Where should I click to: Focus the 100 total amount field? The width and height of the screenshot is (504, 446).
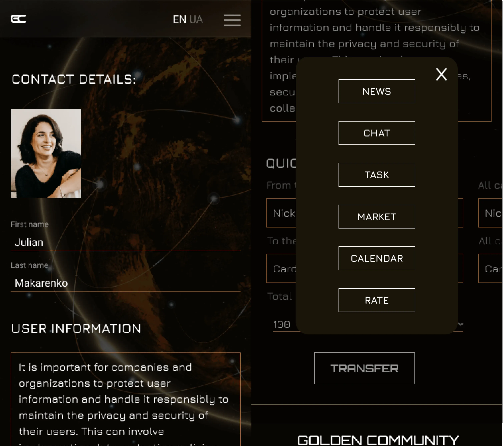click(368, 324)
